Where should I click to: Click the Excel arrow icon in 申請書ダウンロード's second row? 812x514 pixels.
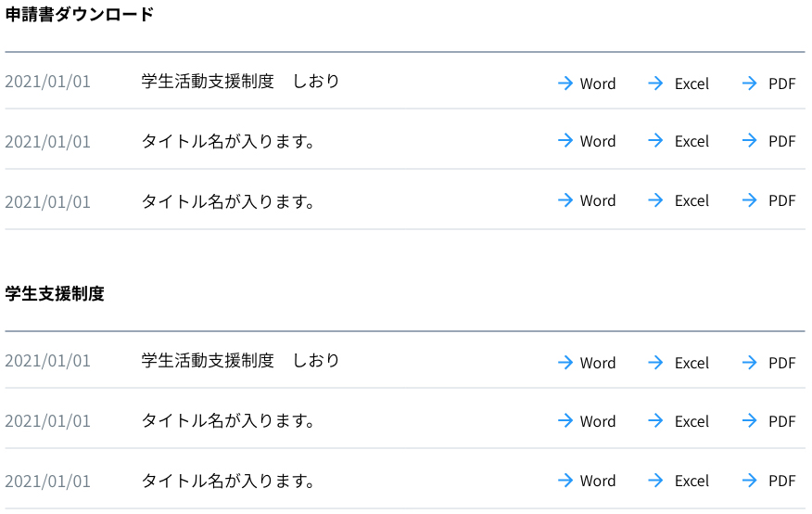[x=655, y=141]
